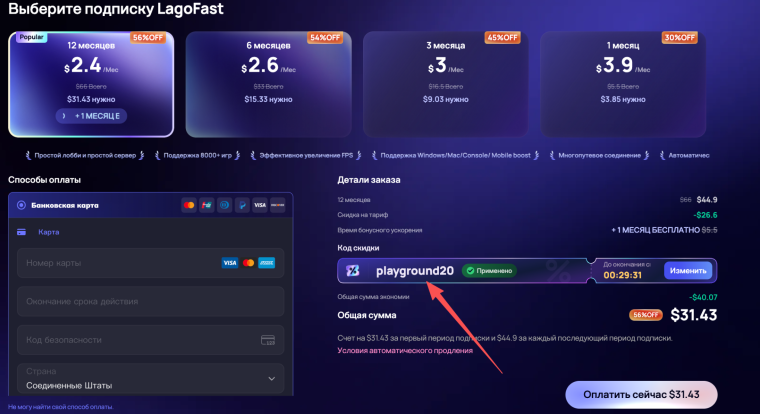Screen dimensions: 760x414
Task: Click the UnionPay icon in payment header
Action: click(206, 205)
